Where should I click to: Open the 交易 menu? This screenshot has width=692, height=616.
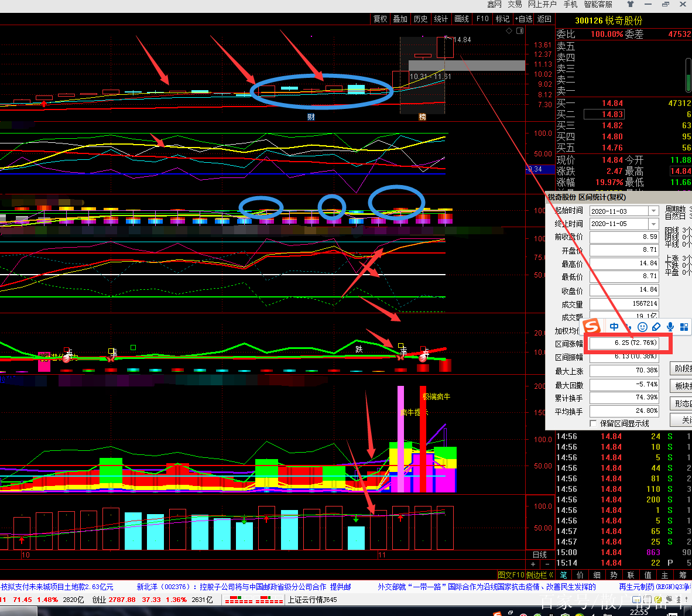pyautogui.click(x=515, y=4)
